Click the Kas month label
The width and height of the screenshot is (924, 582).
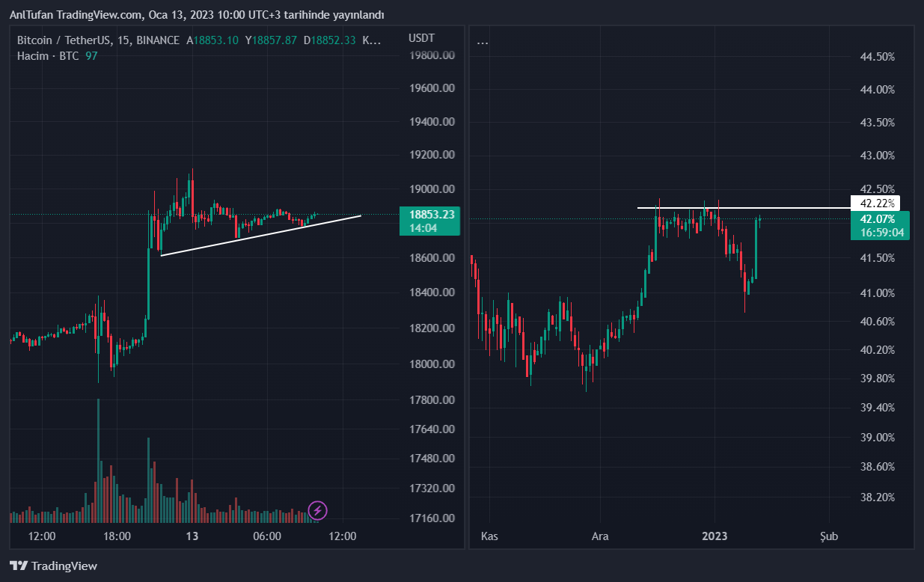489,536
